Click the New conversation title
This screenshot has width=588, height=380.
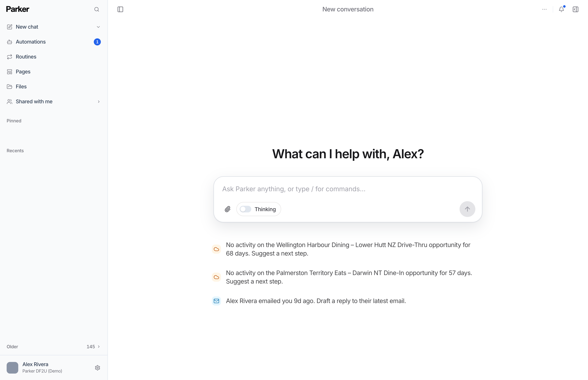coord(348,9)
